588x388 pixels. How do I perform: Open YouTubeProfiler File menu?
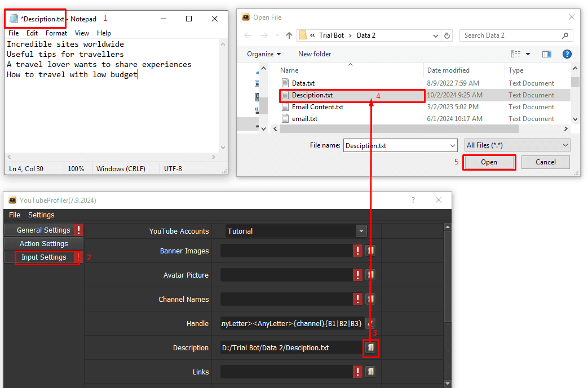[15, 215]
